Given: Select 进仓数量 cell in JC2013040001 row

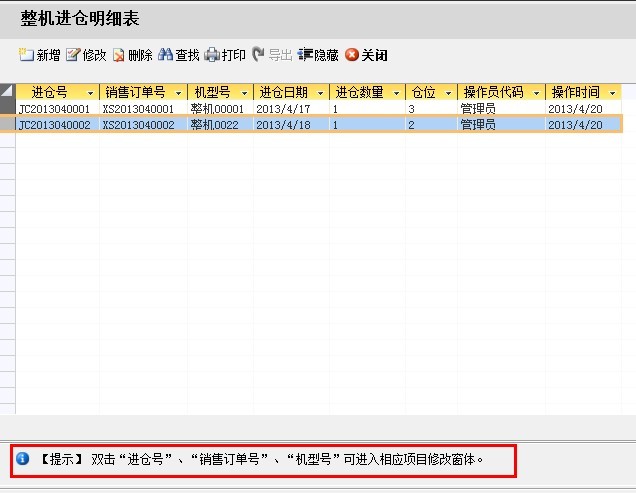Looking at the screenshot, I should pyautogui.click(x=367, y=109).
